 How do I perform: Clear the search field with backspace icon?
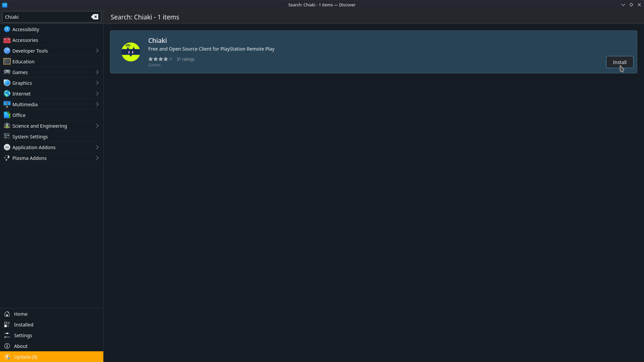95,17
